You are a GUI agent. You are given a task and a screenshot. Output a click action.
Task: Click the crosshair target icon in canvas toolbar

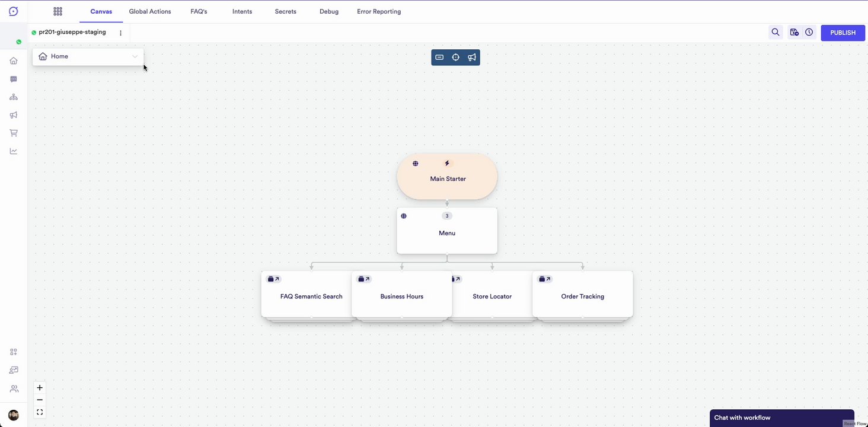pyautogui.click(x=456, y=58)
